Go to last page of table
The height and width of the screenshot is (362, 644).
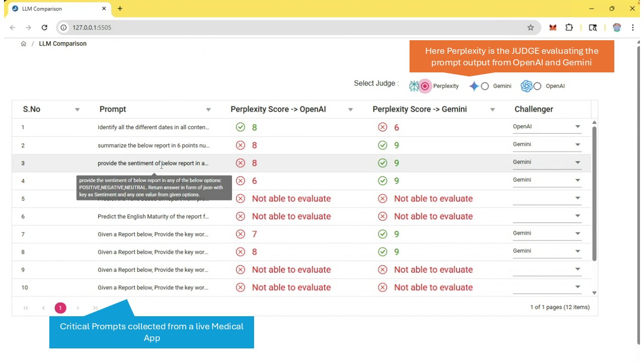click(95, 308)
